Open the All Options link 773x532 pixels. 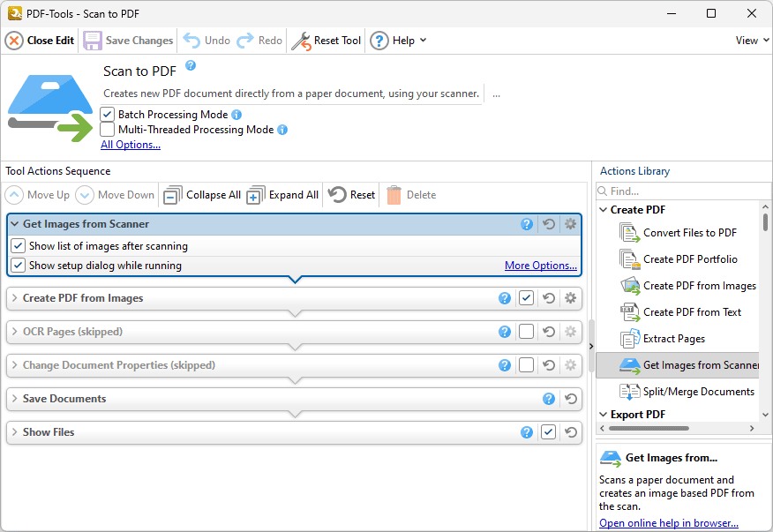tap(131, 145)
